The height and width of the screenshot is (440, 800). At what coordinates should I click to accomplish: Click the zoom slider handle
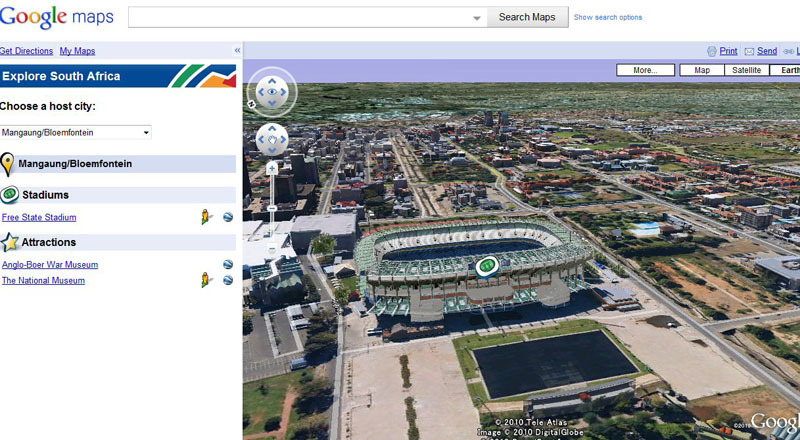272,208
